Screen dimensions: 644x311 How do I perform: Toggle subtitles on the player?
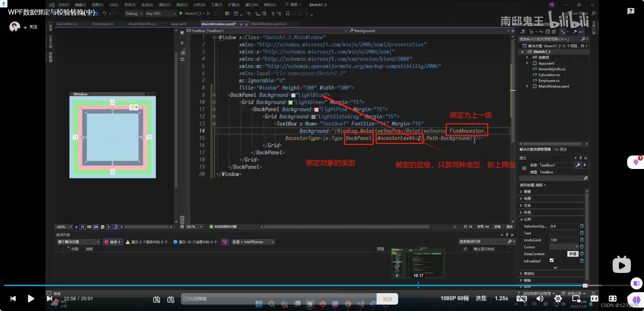[x=521, y=299]
